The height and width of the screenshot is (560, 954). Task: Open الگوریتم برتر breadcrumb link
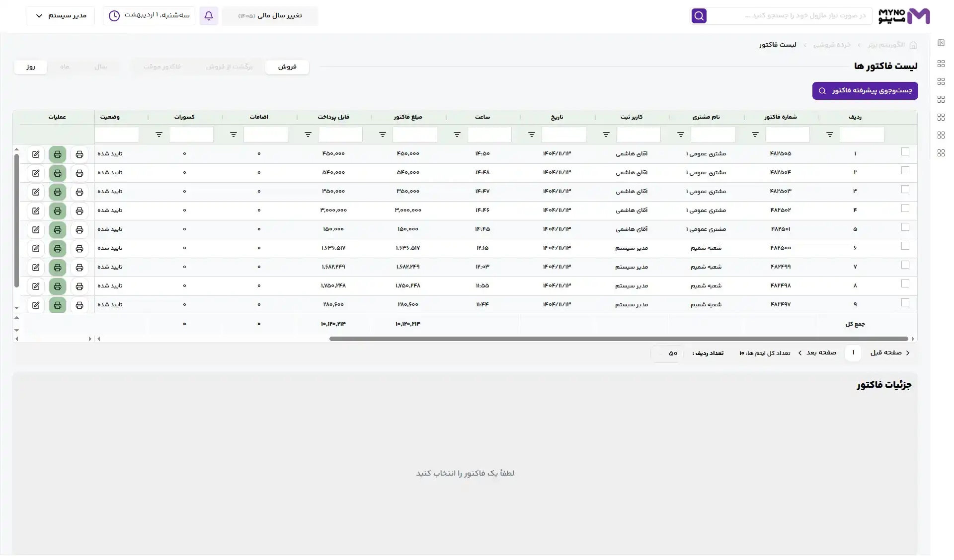point(886,45)
